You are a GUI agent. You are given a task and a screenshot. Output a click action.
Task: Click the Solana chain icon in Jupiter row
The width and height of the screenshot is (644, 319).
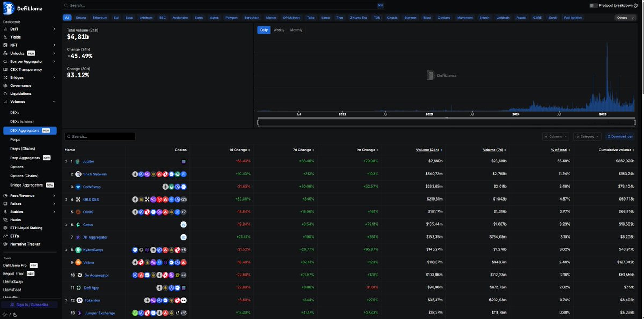point(184,161)
